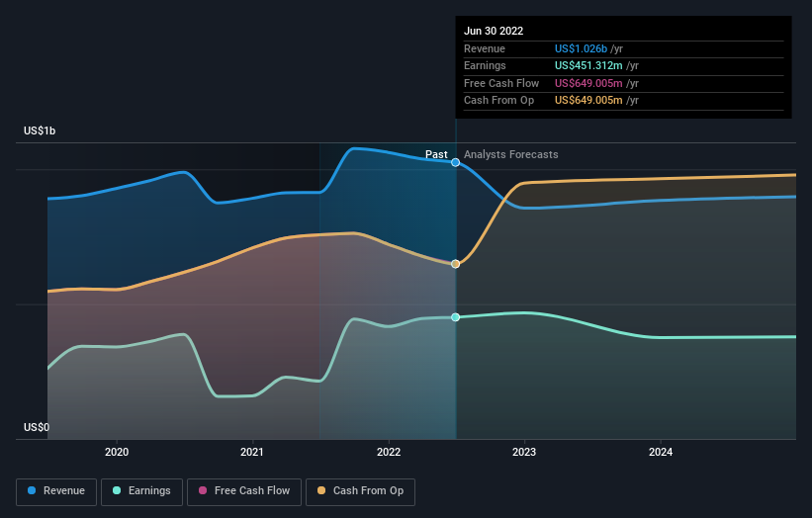Select the teal Earnings data point marker
Viewport: 812px width, 518px height.
(x=455, y=317)
